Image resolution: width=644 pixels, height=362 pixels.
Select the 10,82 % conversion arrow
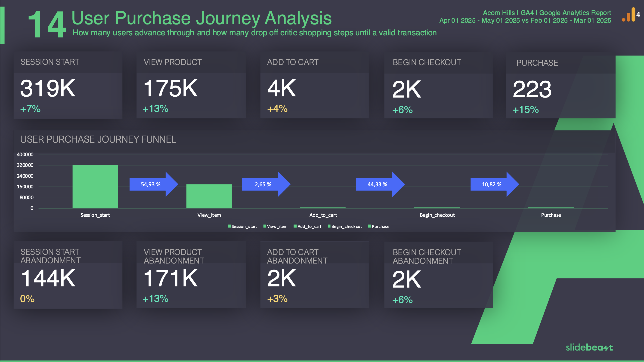tap(495, 184)
